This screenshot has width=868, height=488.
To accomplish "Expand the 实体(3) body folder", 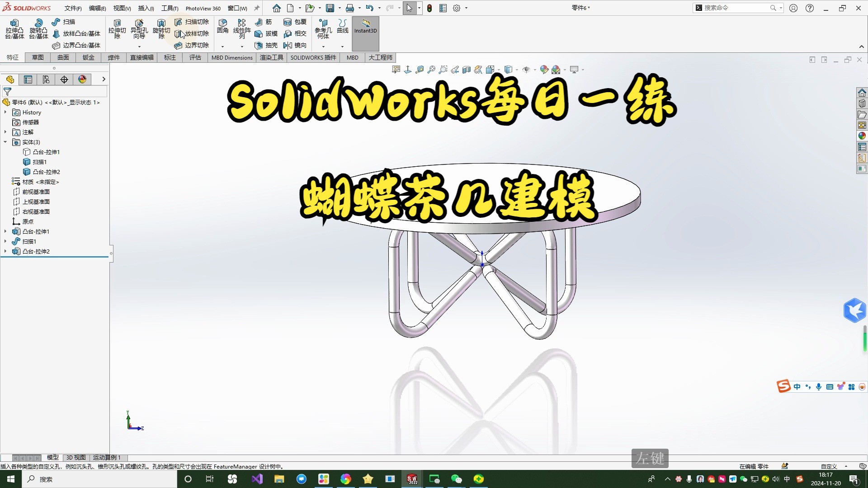I will (x=7, y=142).
